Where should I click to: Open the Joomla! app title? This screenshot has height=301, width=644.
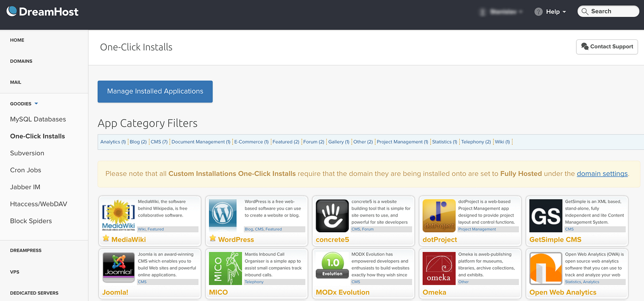click(115, 292)
